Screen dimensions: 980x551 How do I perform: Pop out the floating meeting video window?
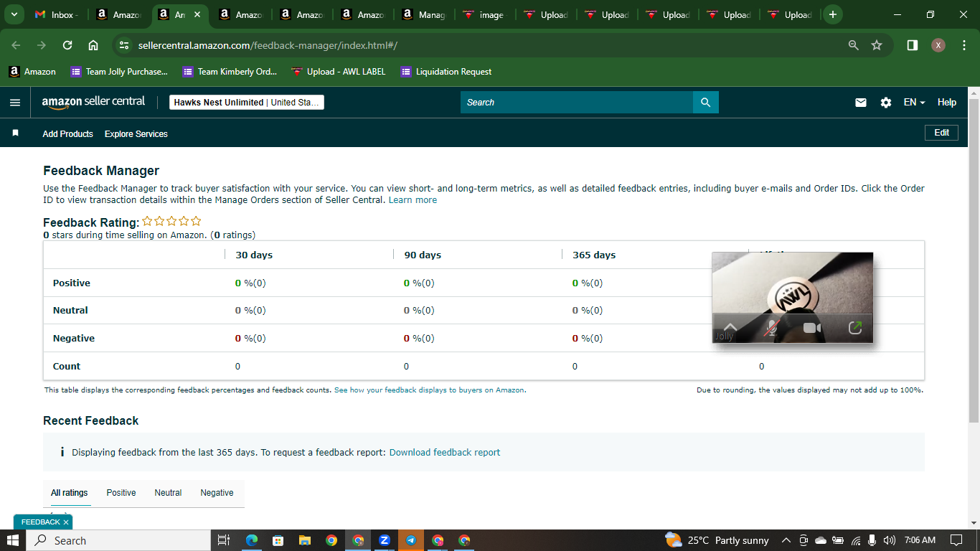pyautogui.click(x=854, y=328)
